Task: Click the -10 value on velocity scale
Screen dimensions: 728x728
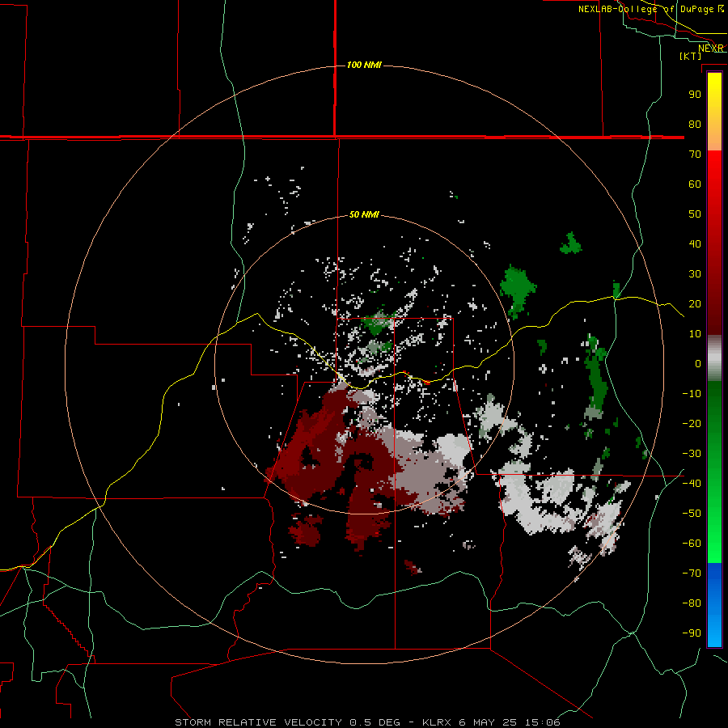Action: pyautogui.click(x=692, y=394)
